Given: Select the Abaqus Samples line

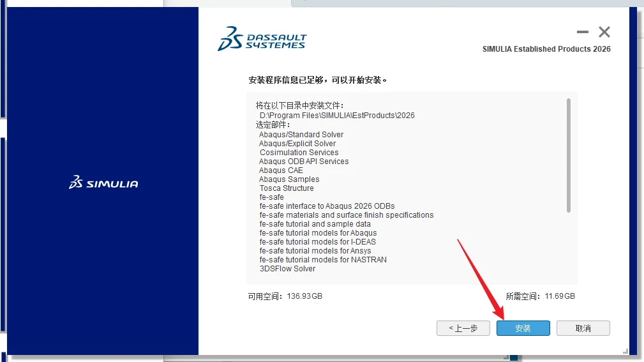Looking at the screenshot, I should point(289,179).
